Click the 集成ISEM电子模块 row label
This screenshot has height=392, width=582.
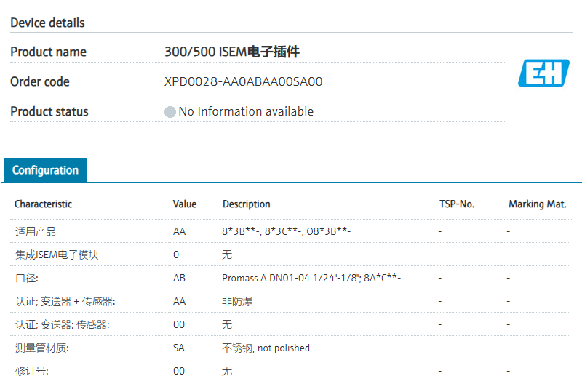pyautogui.click(x=57, y=255)
